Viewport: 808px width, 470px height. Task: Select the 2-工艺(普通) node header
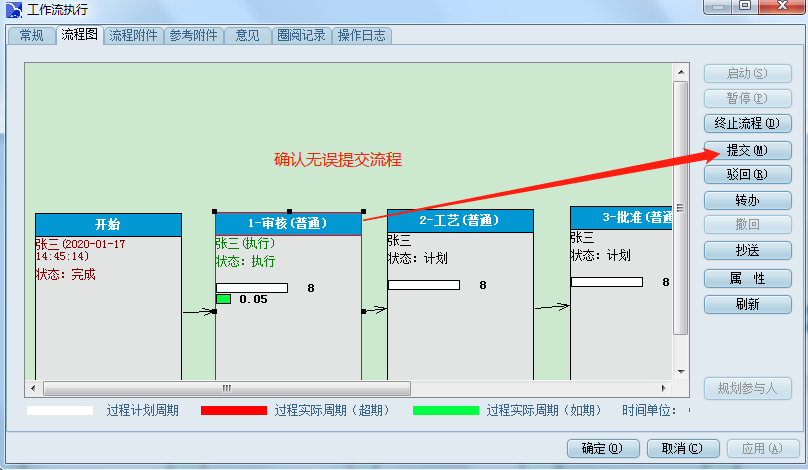pyautogui.click(x=460, y=221)
